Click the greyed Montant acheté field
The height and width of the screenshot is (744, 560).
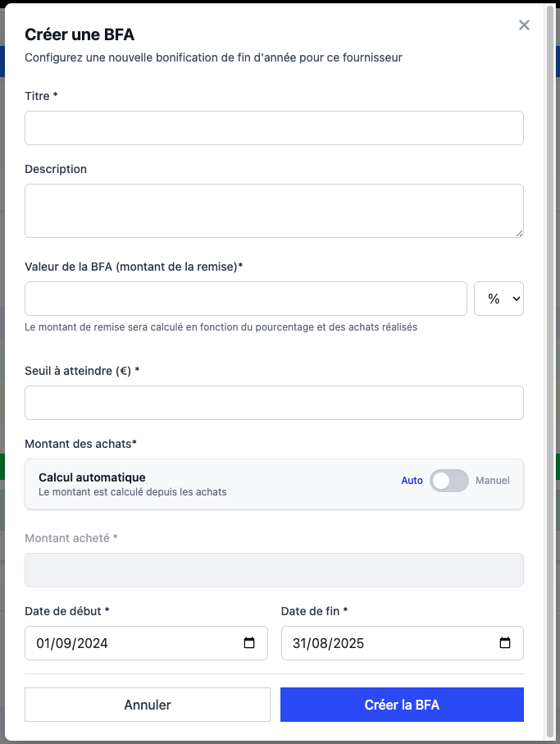click(x=274, y=570)
